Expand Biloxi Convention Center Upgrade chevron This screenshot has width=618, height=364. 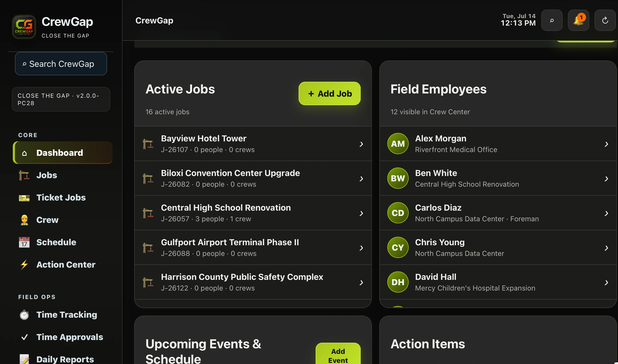coord(361,179)
